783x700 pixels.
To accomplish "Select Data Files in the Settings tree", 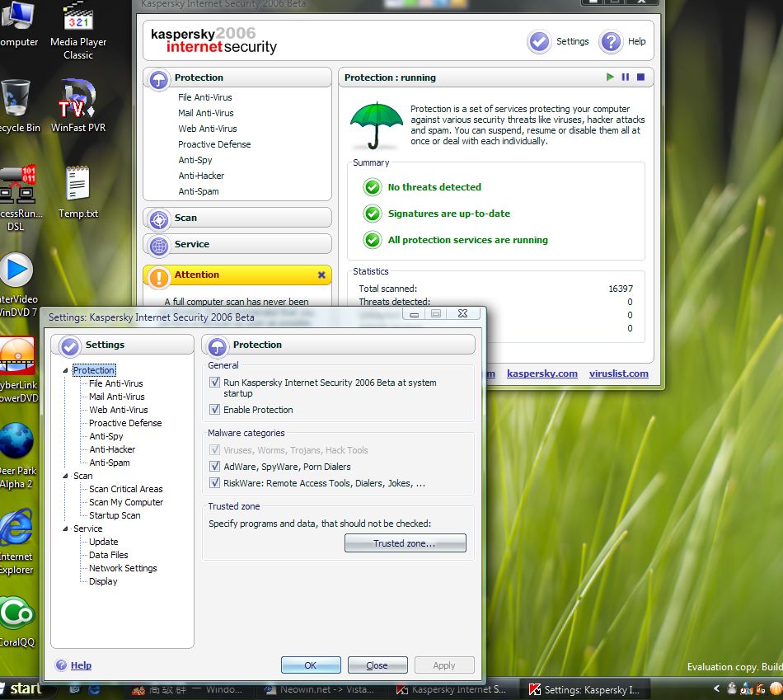I will (108, 555).
